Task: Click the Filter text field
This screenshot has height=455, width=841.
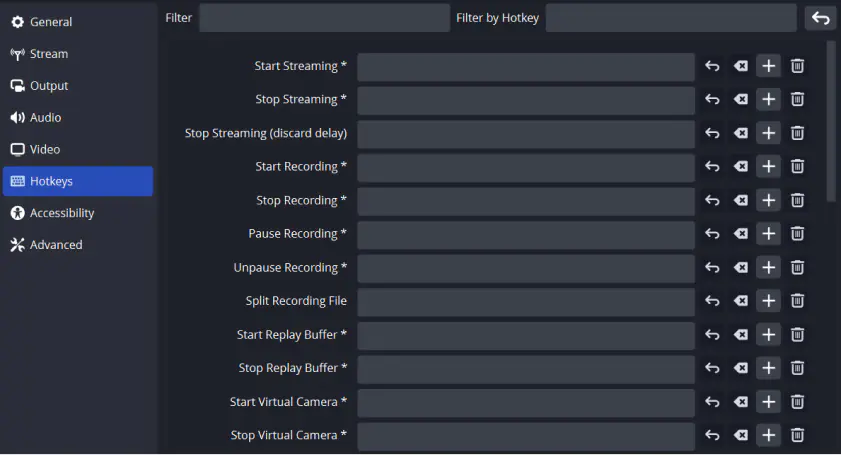Action: pyautogui.click(x=324, y=18)
